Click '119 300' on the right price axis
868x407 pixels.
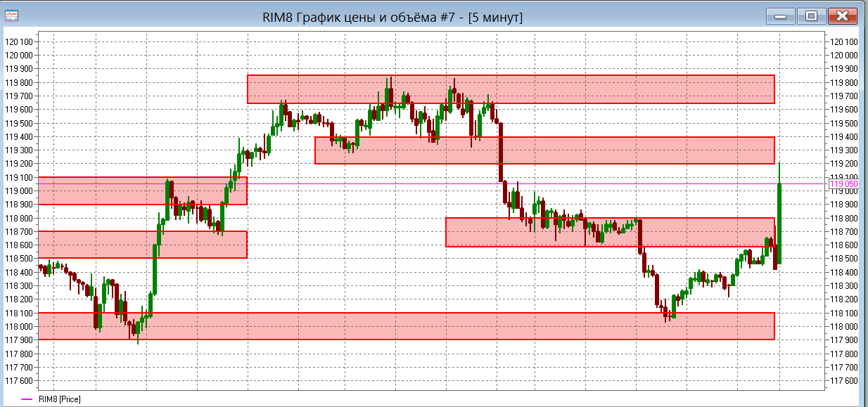tap(844, 150)
